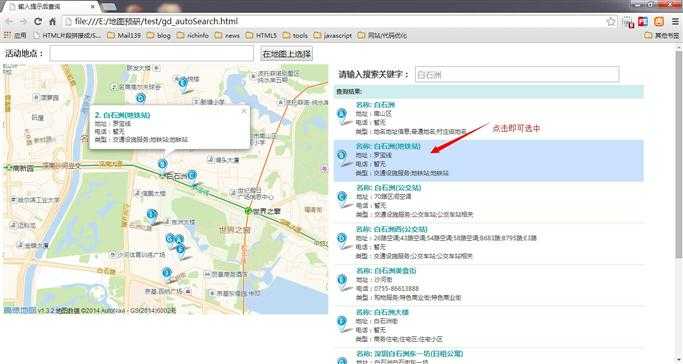Image resolution: width=683 pixels, height=364 pixels.
Task: Open the 网站/代码优化 bookmark folder
Action: click(382, 35)
